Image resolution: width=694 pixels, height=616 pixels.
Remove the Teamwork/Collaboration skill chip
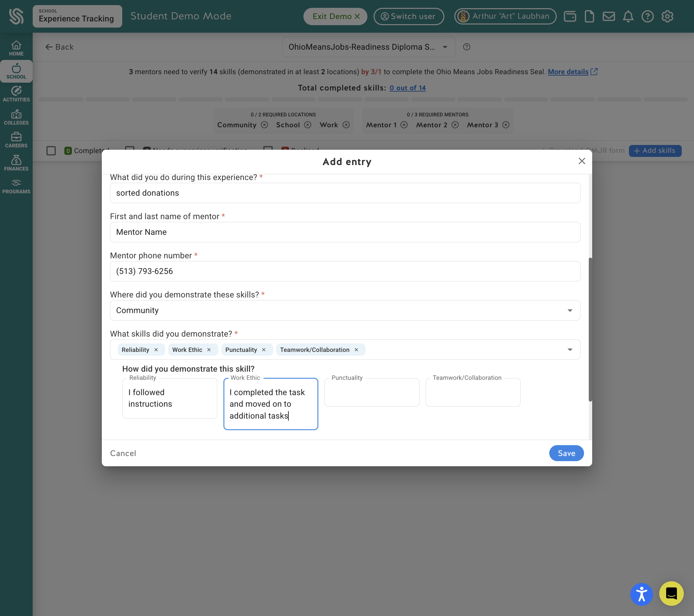pyautogui.click(x=356, y=350)
